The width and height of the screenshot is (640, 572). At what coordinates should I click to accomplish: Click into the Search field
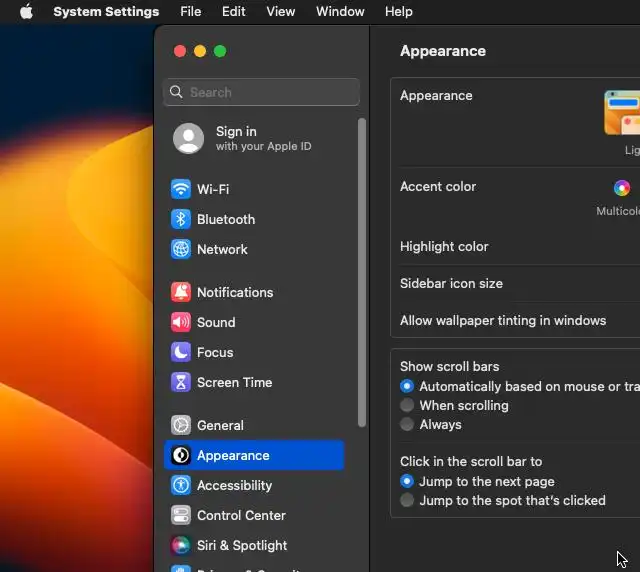(261, 92)
